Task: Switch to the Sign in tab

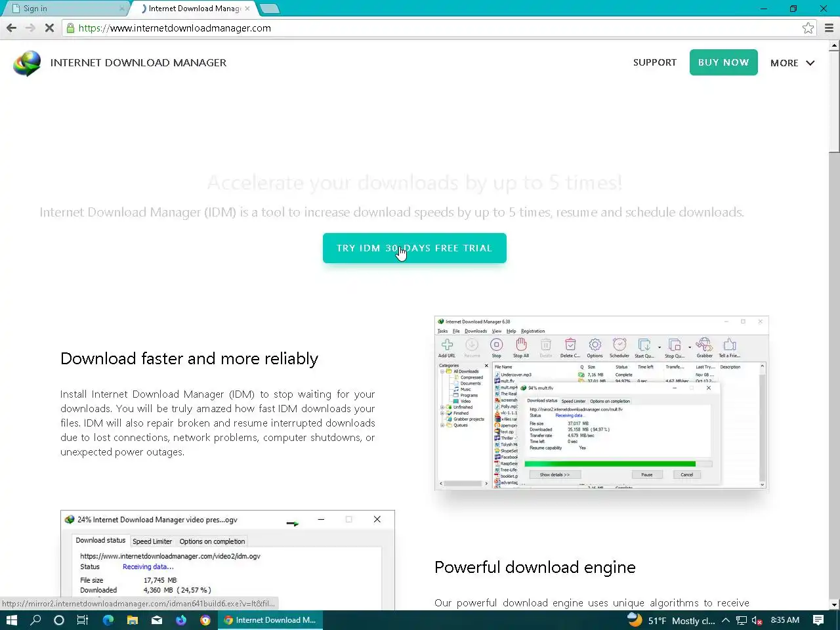Action: pyautogui.click(x=66, y=9)
